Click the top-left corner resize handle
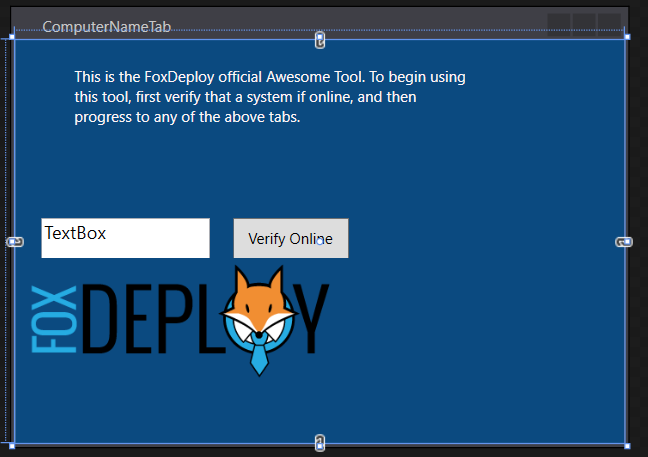This screenshot has height=457, width=648. point(12,37)
